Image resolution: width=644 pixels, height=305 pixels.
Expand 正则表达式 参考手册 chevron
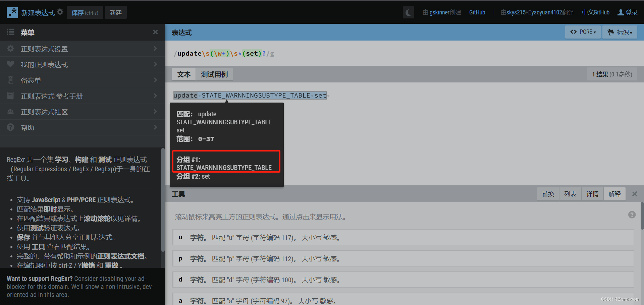pos(155,96)
